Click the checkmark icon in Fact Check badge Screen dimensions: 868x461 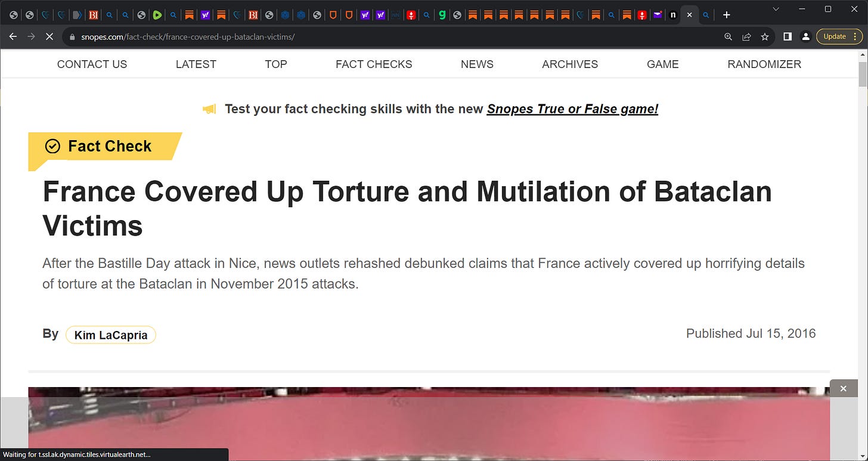click(52, 146)
